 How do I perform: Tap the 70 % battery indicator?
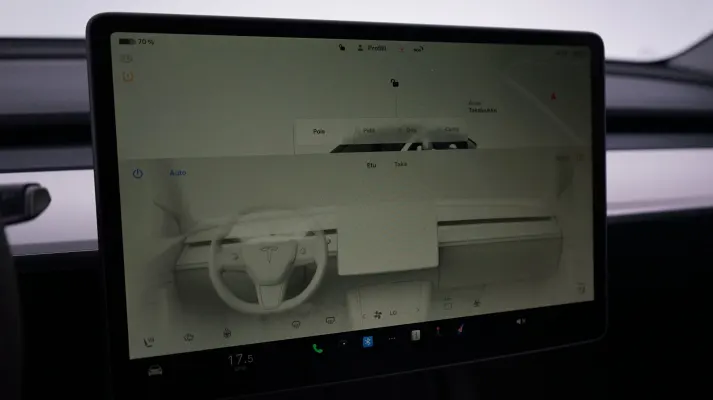point(136,42)
